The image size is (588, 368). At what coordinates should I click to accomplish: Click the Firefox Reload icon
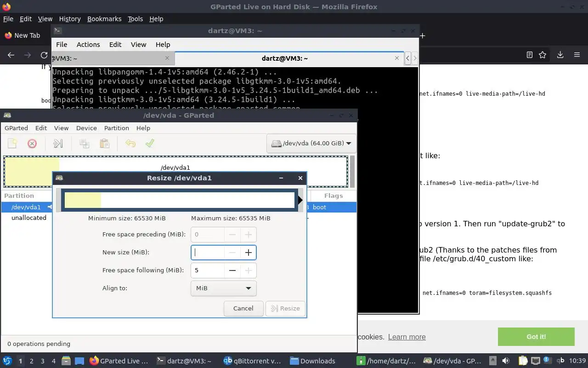tap(44, 55)
